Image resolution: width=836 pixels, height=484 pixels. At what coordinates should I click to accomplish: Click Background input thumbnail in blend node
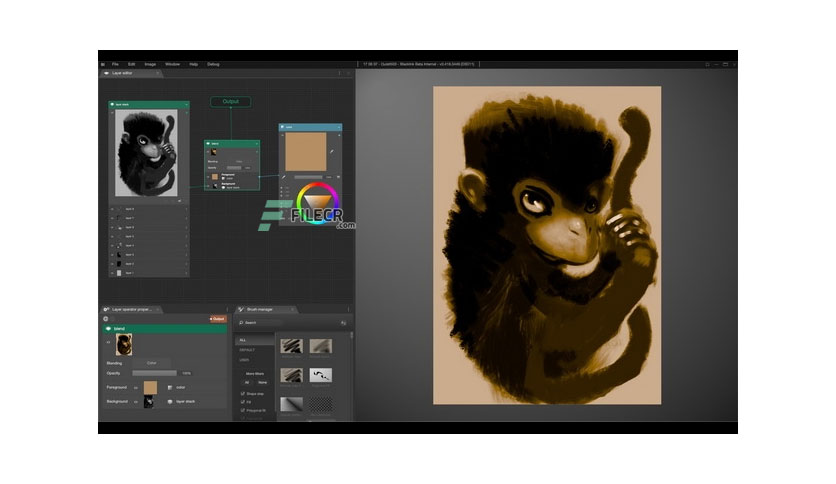[x=215, y=185]
